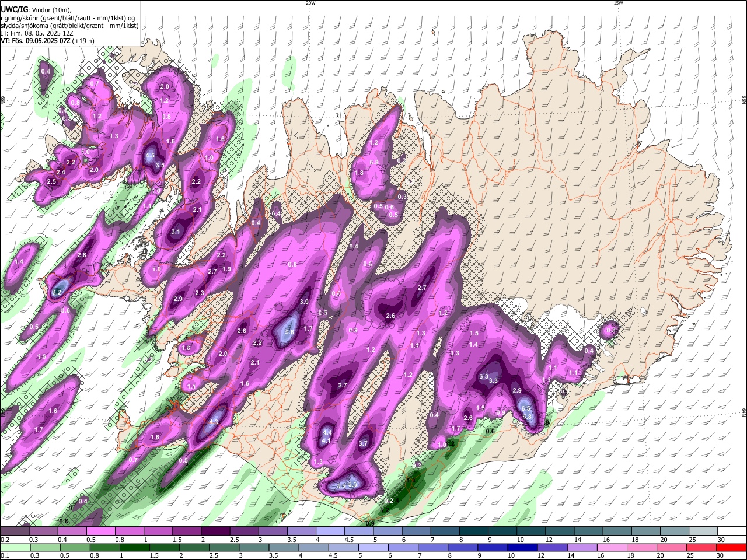Viewport: 747px width, 560px height.
Task: Click the '3.1' precipitation value on the map
Action: coord(176,232)
